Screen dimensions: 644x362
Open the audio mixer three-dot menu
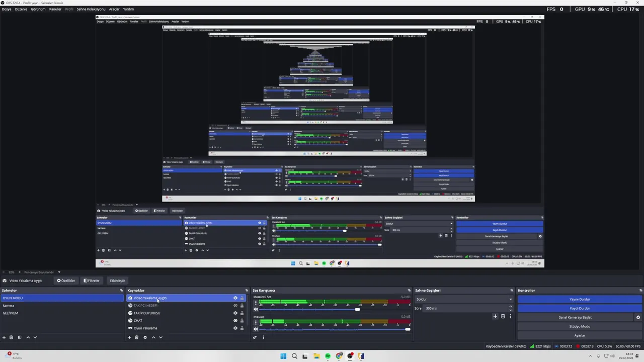(x=263, y=337)
